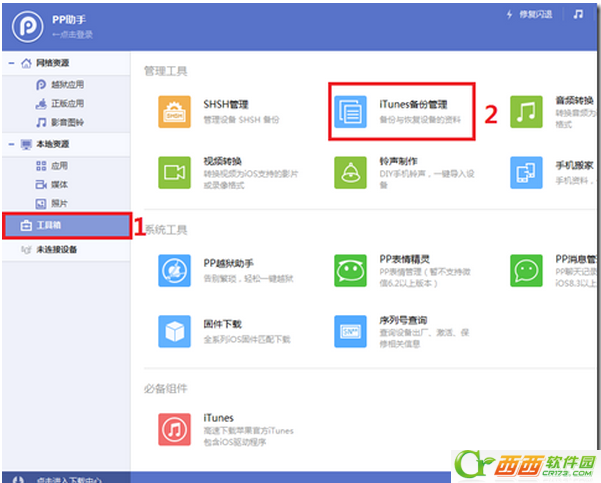Click the 手机搬家 title text
Viewport: 601px width, 483px height.
tap(574, 165)
